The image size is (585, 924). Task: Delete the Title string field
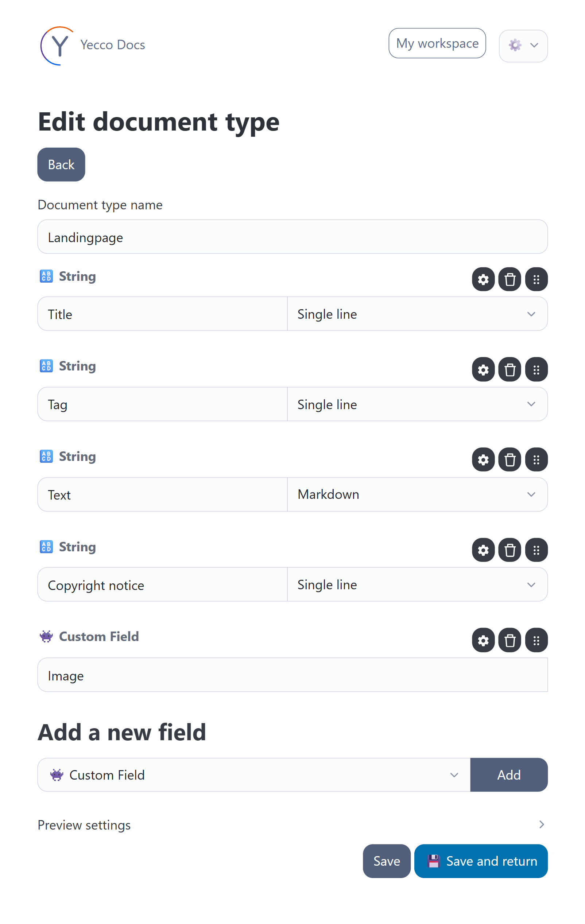click(x=510, y=279)
